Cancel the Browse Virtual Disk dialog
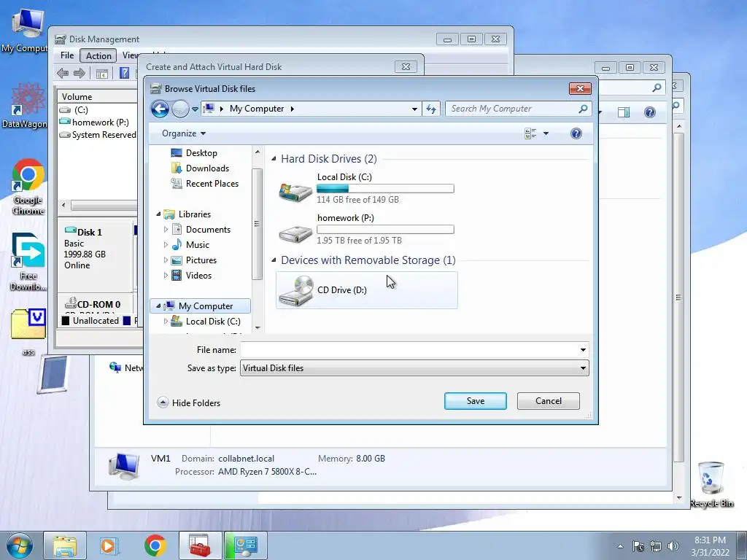This screenshot has width=747, height=560. pos(549,401)
